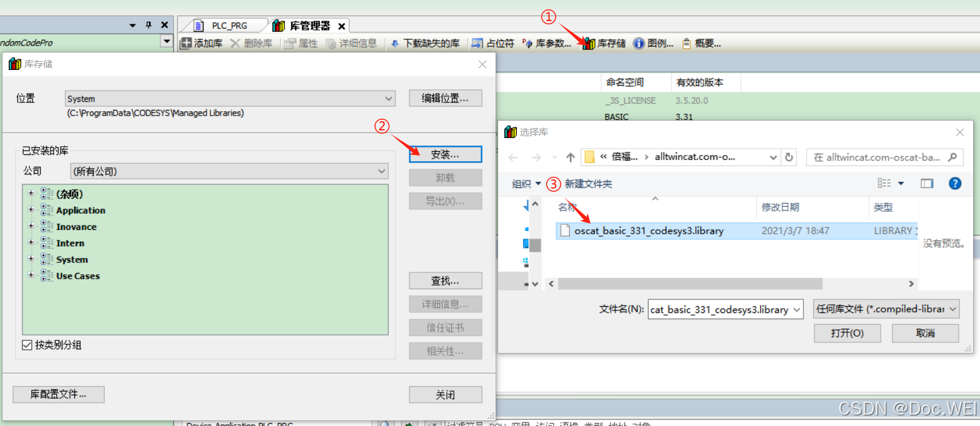The height and width of the screenshot is (426, 980).
Task: Toggle the preview pane icon
Action: click(x=927, y=183)
